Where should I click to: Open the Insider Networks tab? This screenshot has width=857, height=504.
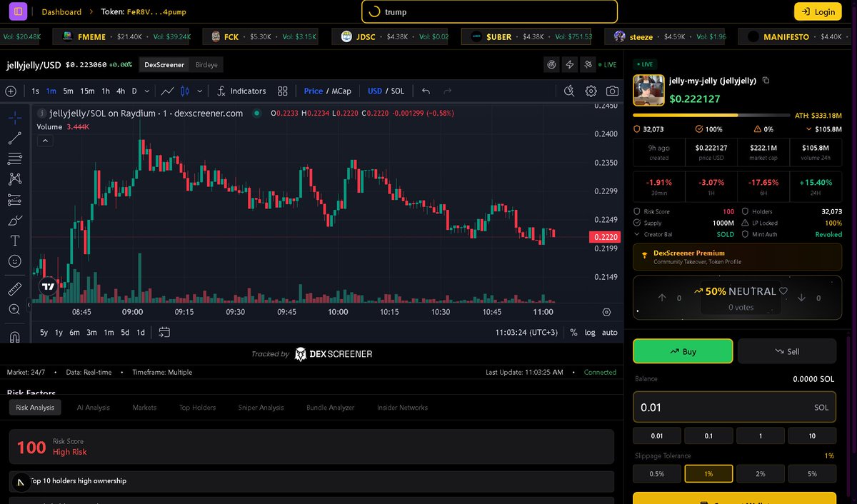click(403, 408)
